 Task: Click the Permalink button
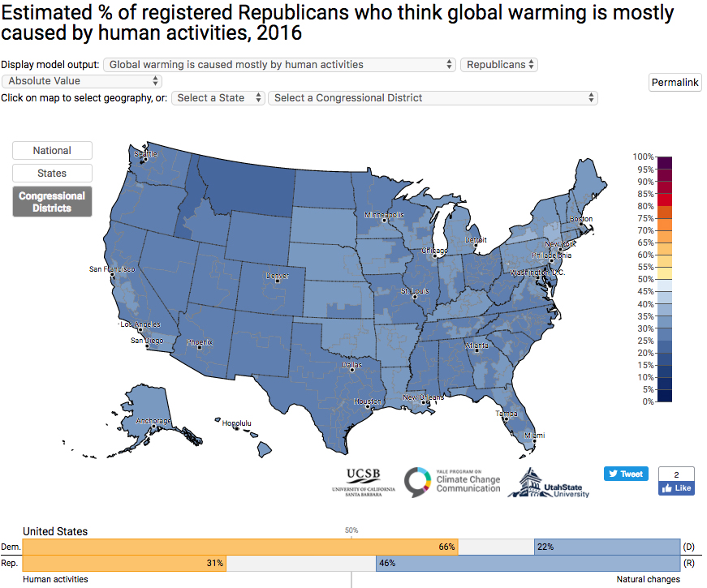tap(675, 82)
